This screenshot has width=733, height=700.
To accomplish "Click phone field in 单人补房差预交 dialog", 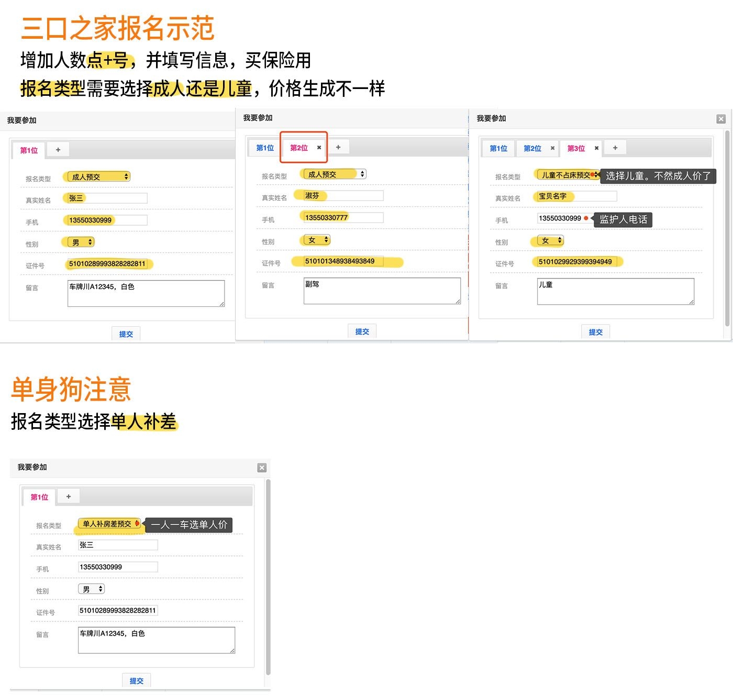I will 118,567.
